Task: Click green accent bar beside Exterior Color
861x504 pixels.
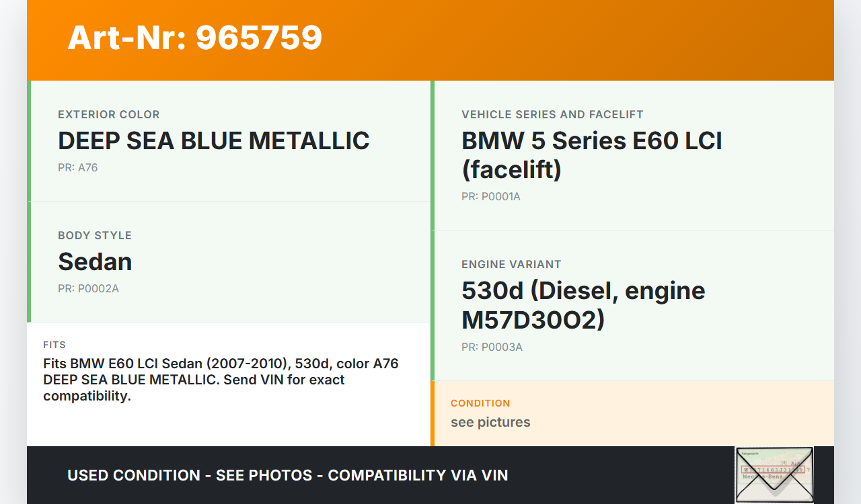Action: 29,141
